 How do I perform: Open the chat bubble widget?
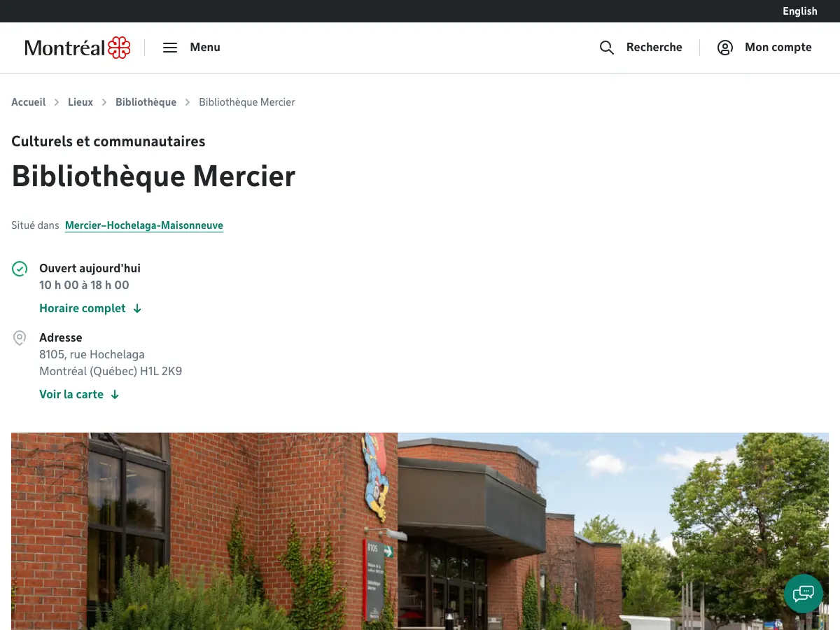(804, 594)
